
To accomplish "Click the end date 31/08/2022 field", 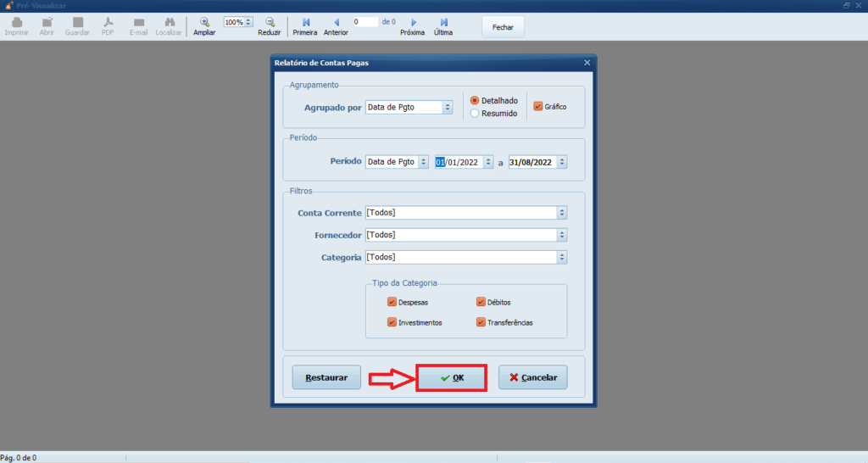I will 532,162.
